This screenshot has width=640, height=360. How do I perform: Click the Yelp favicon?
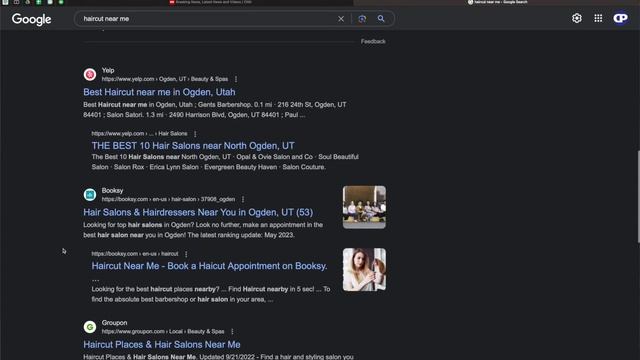90,74
